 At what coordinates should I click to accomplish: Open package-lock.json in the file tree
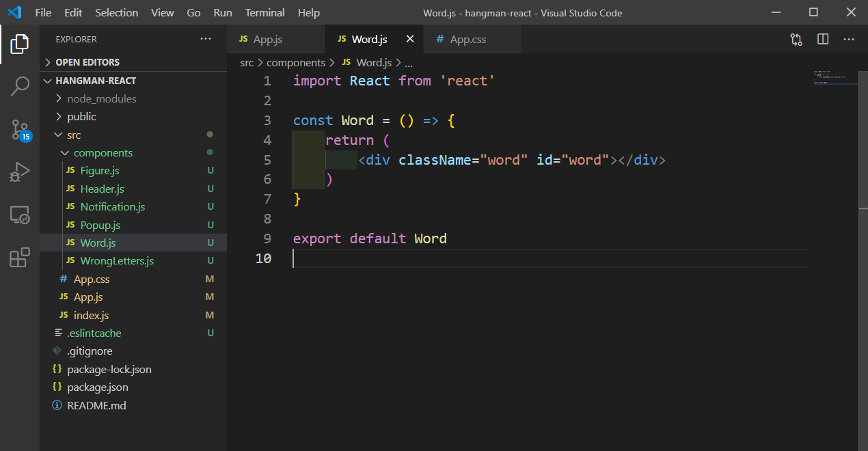click(133, 369)
